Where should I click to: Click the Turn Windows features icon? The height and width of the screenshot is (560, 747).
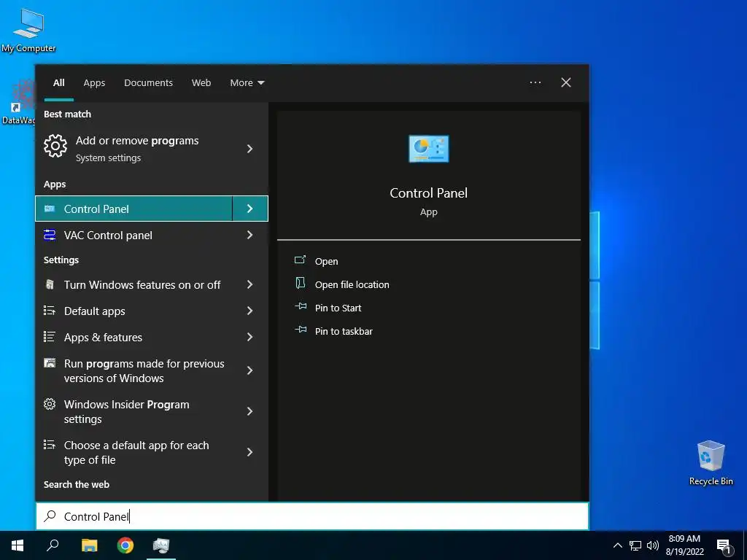pyautogui.click(x=50, y=284)
